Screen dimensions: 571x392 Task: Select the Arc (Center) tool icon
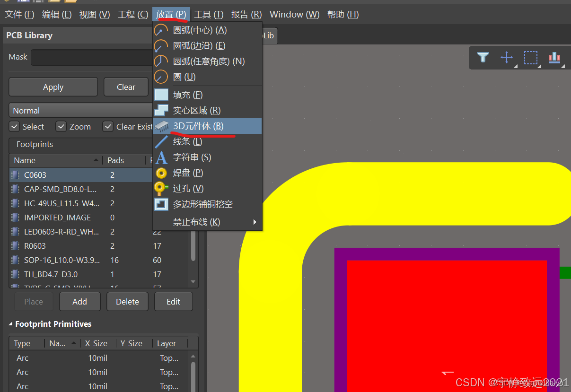click(x=161, y=30)
